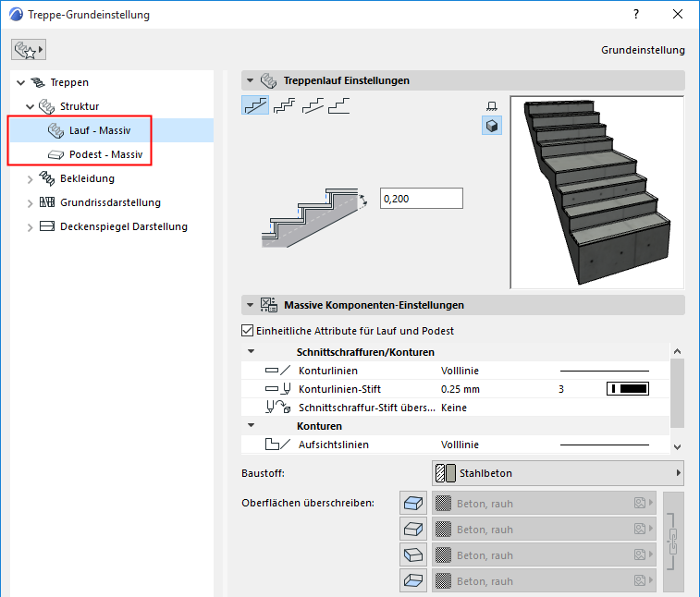This screenshot has width=700, height=597.
Task: Choose the first stair flight structure type
Action: tap(255, 105)
